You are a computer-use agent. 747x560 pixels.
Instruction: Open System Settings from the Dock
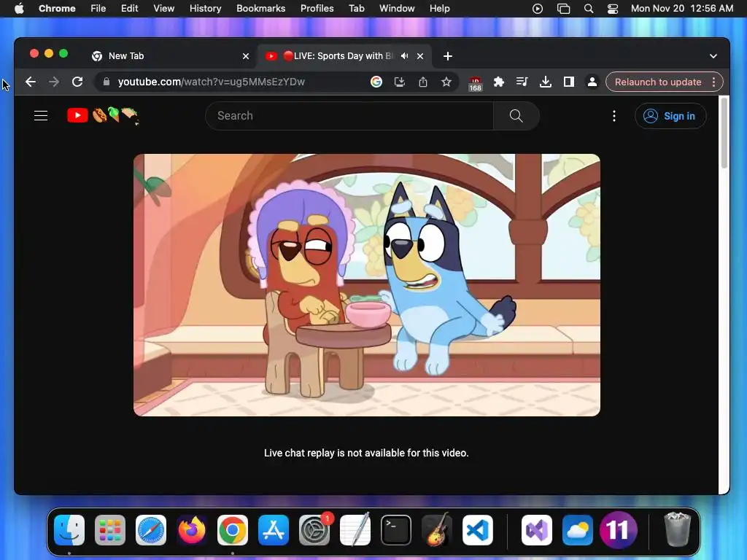click(x=314, y=530)
